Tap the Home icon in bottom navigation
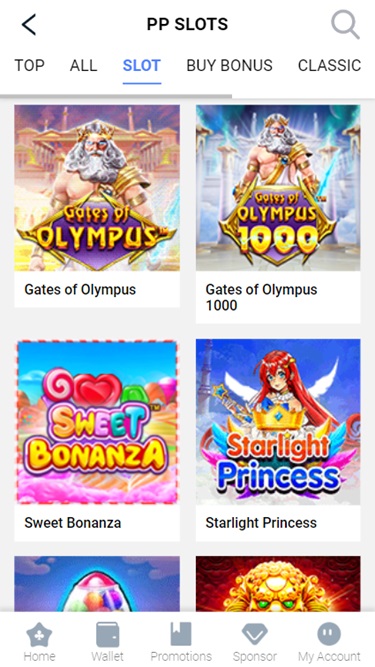The height and width of the screenshot is (667, 375). (x=39, y=635)
